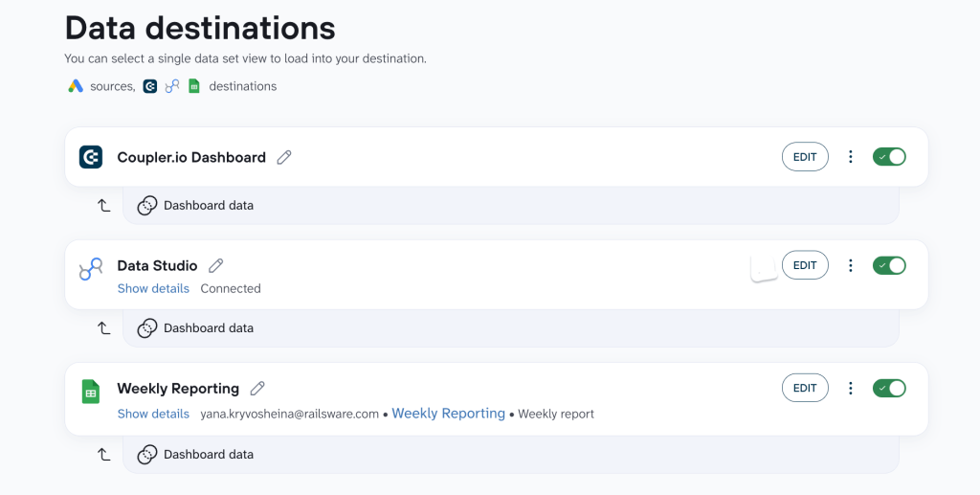Rename Coupler.io Dashboard via pencil icon
Screen dimensions: 980x495
(x=284, y=157)
